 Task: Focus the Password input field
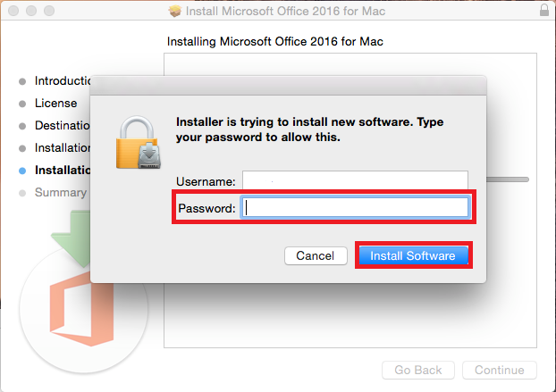(x=355, y=207)
